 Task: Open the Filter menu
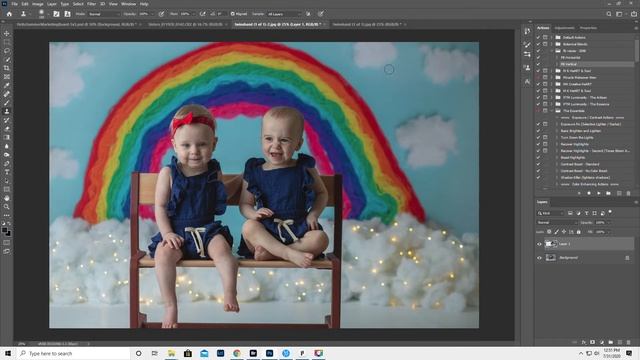(x=91, y=4)
